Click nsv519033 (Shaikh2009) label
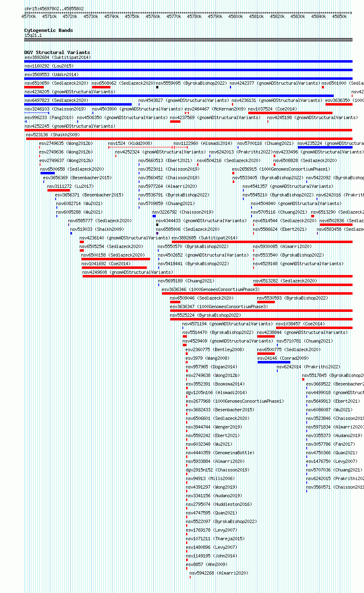 [x=97, y=229]
